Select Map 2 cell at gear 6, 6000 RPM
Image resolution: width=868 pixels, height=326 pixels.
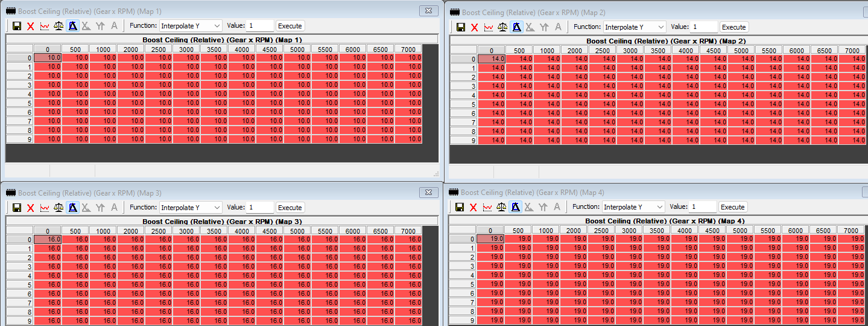coord(797,113)
